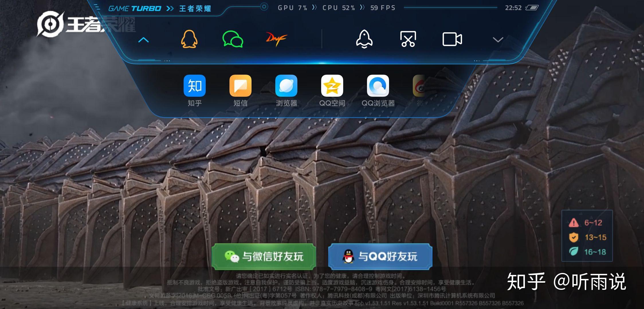Open the QQ空间 app icon
Image resolution: width=644 pixels, height=309 pixels.
coord(332,86)
